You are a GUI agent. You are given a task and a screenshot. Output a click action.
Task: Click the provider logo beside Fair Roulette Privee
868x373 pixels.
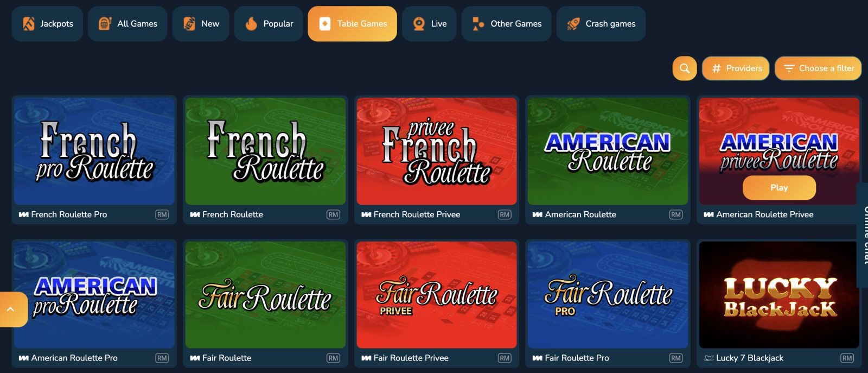point(366,358)
